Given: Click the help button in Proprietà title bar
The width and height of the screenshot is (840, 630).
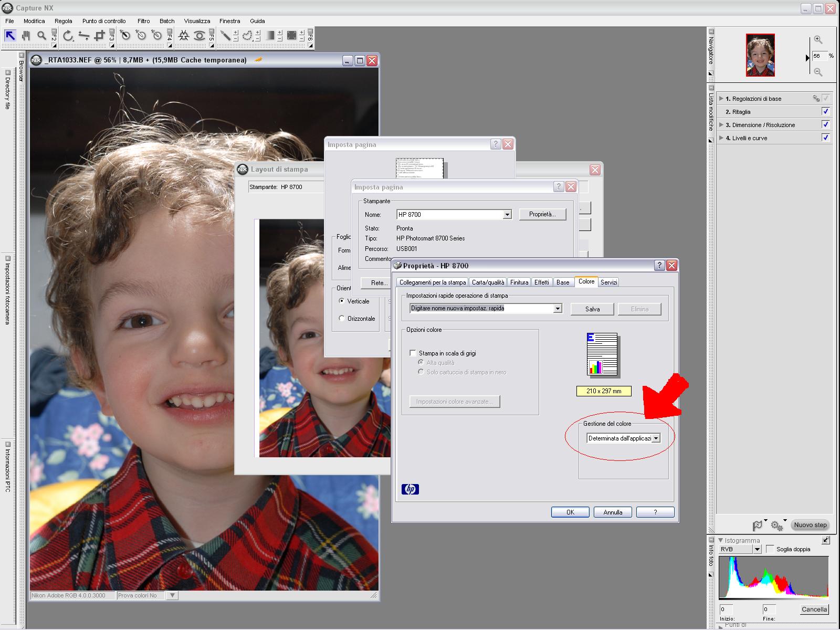Looking at the screenshot, I should tap(659, 266).
